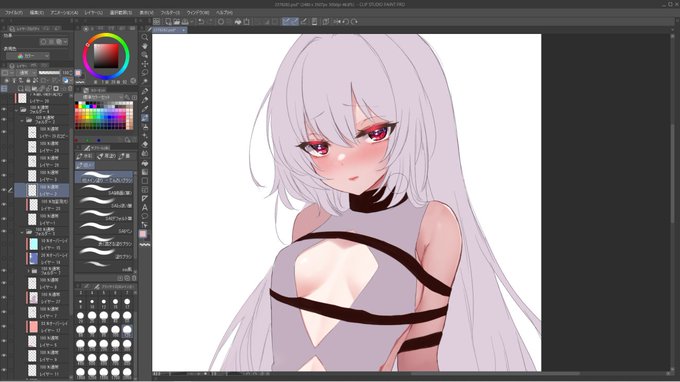This screenshot has height=382, width=680.
Task: Click the canvas vertical scrollbar
Action: tap(673, 173)
